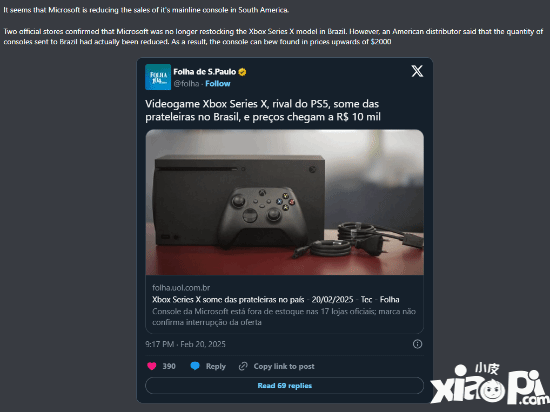The image size is (550, 412).
Task: Open Read 69 replies button
Action: [x=284, y=385]
